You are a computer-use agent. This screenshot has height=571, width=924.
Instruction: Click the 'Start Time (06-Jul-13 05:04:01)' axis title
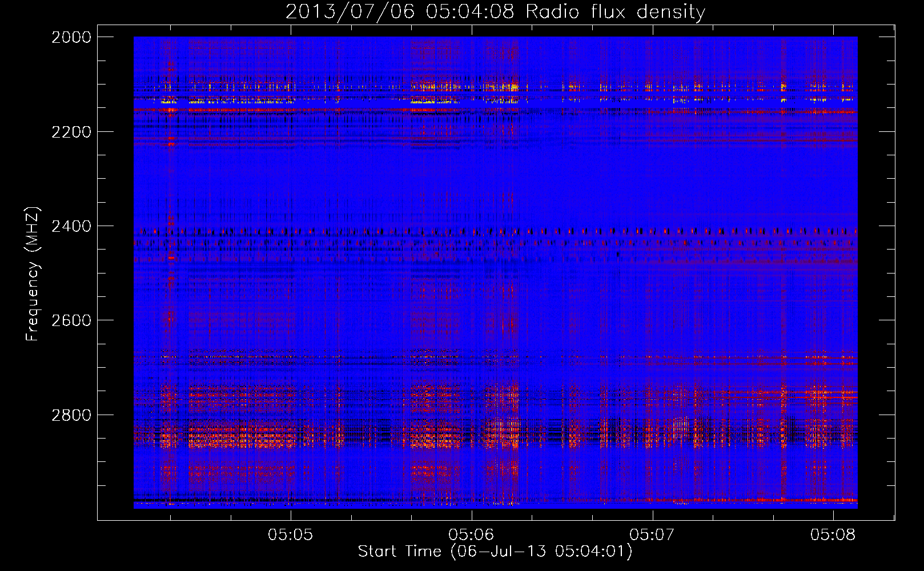coord(495,552)
